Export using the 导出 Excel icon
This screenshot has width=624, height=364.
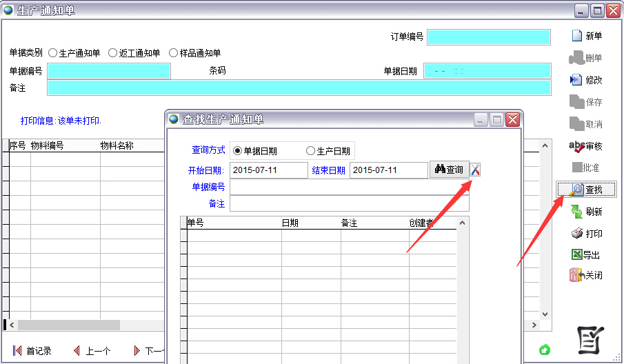pyautogui.click(x=576, y=254)
